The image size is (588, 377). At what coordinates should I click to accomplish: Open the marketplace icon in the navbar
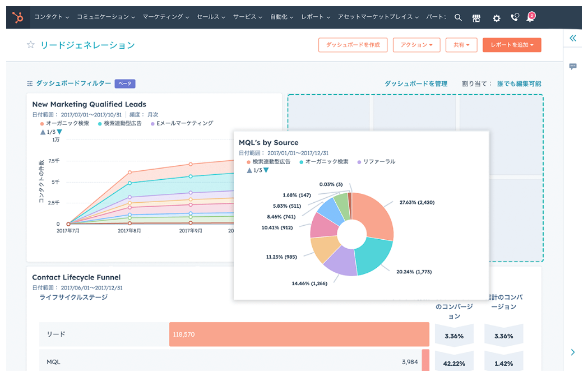click(476, 17)
